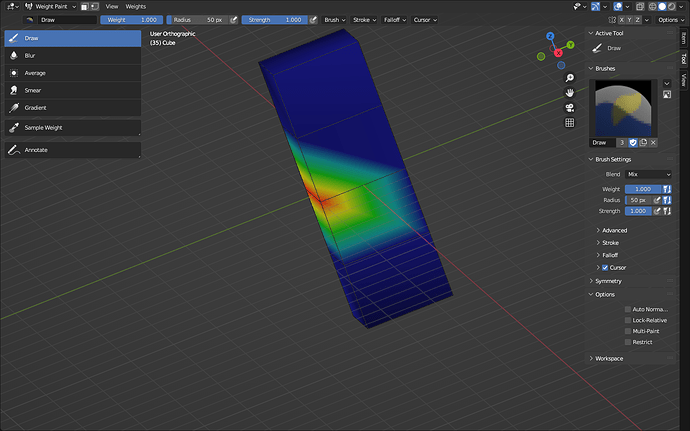Expand the Advanced subpanel
The height and width of the screenshot is (431, 690).
click(612, 230)
